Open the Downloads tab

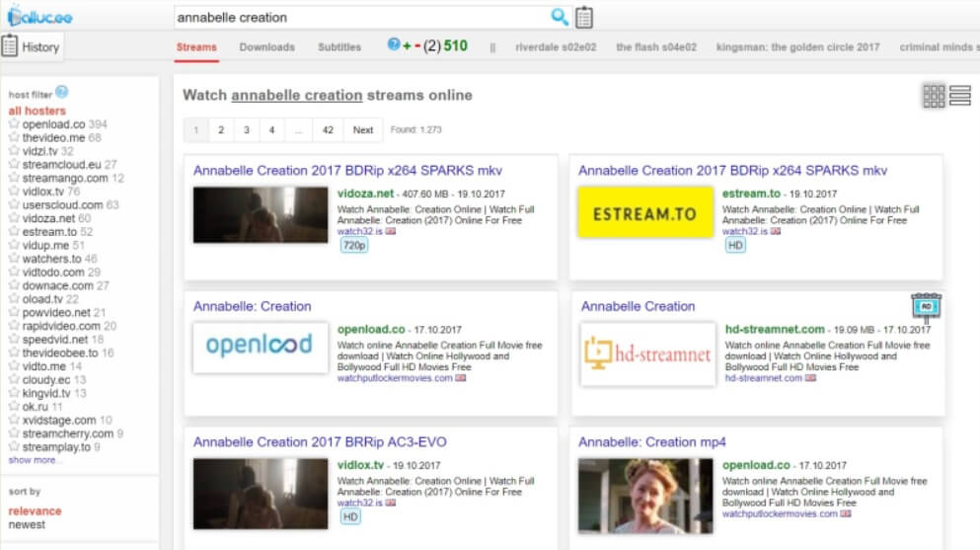pos(266,47)
